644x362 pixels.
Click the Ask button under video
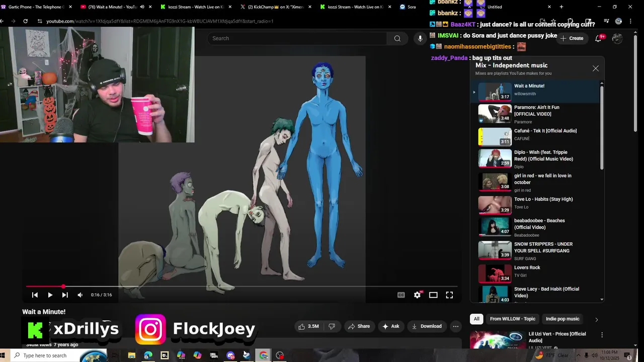pyautogui.click(x=391, y=326)
